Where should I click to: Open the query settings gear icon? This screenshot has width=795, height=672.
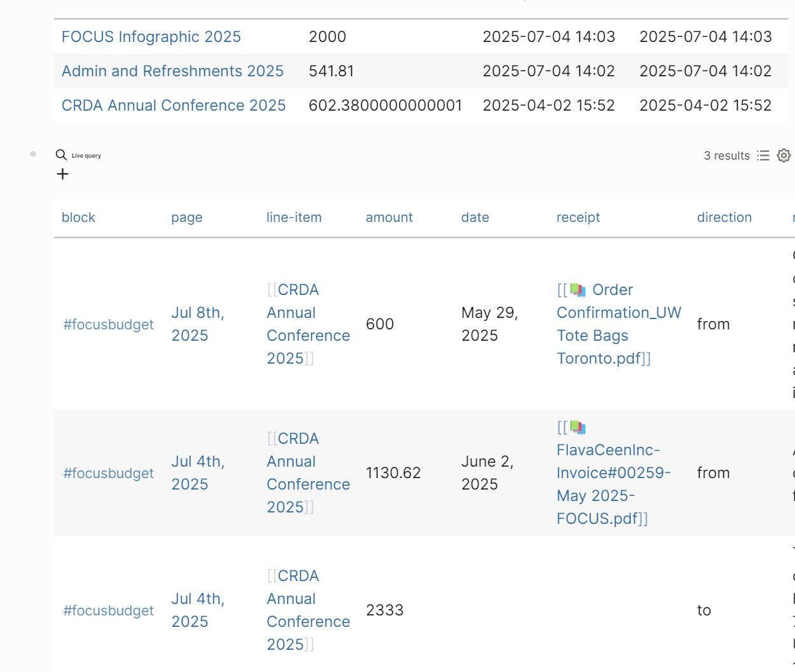click(784, 156)
